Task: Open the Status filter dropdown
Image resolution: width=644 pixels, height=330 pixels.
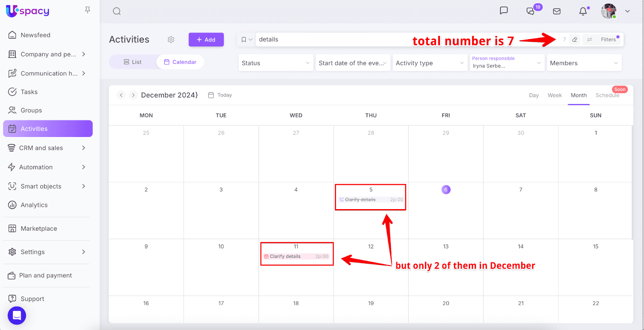Action: coord(276,63)
